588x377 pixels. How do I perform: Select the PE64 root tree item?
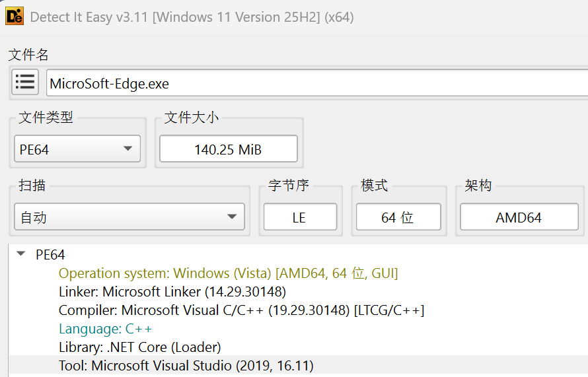[x=50, y=255]
